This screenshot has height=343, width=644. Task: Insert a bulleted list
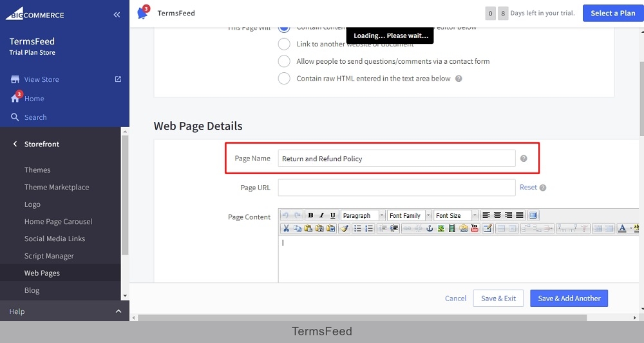click(x=357, y=228)
